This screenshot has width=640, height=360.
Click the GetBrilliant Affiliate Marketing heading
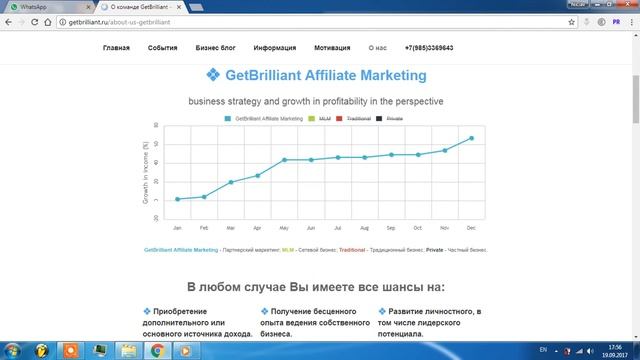pyautogui.click(x=326, y=75)
